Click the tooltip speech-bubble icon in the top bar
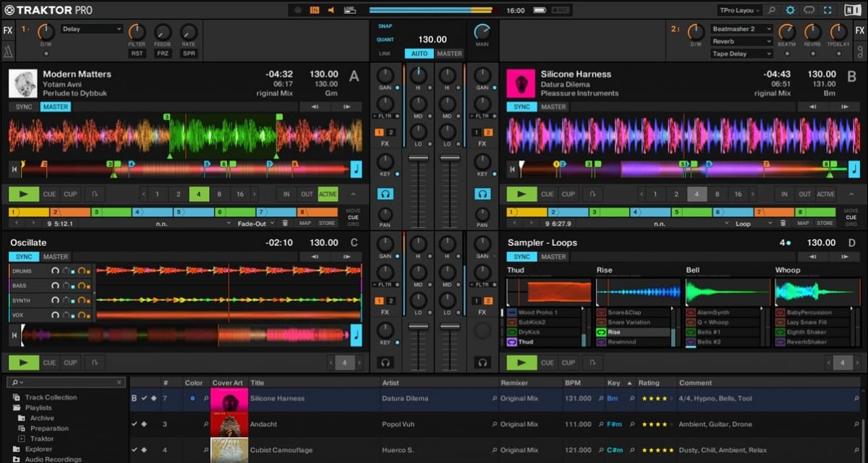 809,9
